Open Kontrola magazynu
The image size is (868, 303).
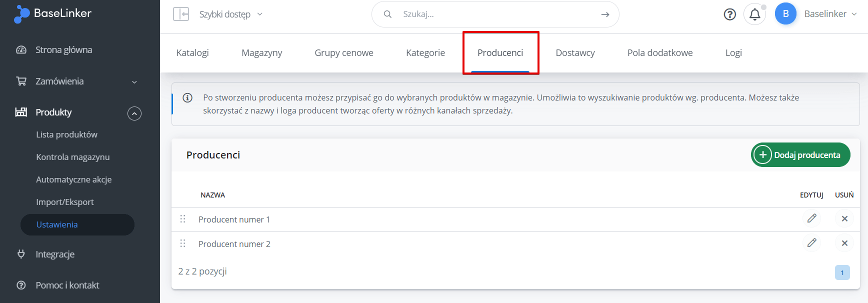tap(73, 157)
